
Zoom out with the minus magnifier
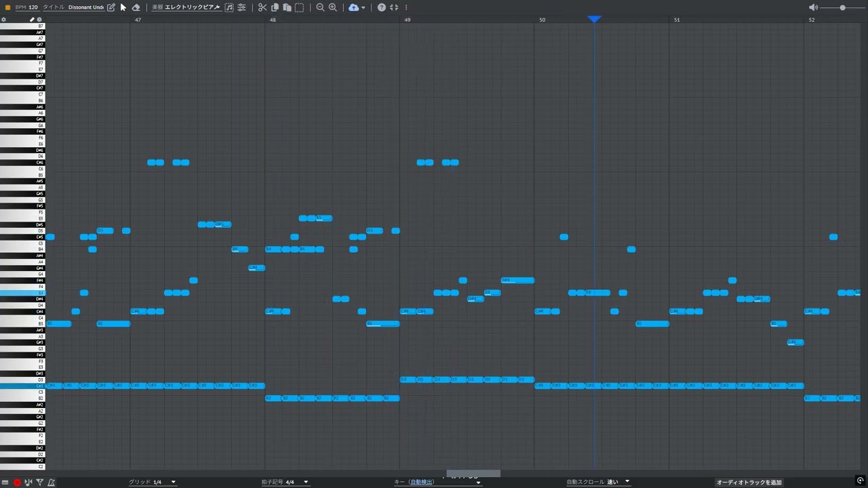[x=320, y=7]
